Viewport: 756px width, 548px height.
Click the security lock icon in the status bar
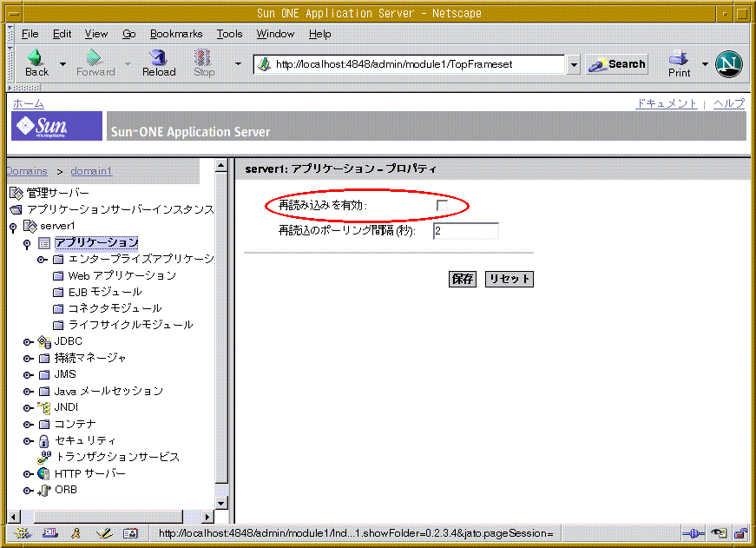[740, 533]
